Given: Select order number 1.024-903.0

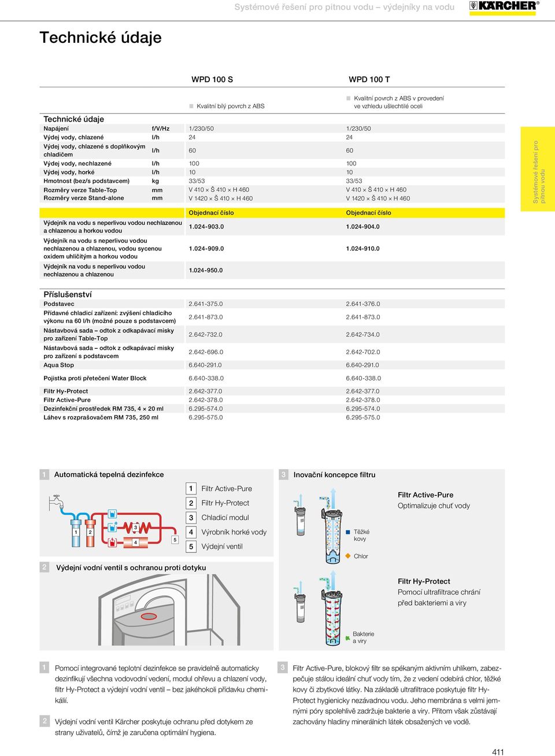Looking at the screenshot, I should 206,227.
